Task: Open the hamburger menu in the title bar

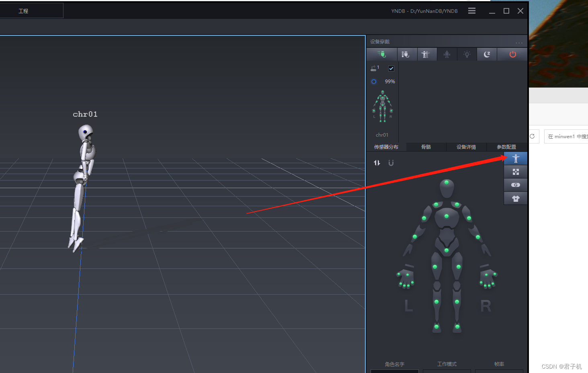Action: (471, 10)
